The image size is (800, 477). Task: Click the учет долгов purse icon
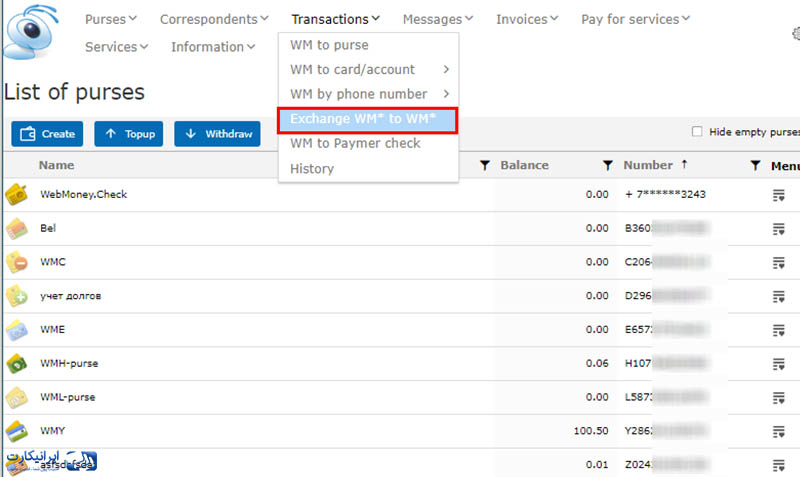click(x=16, y=296)
